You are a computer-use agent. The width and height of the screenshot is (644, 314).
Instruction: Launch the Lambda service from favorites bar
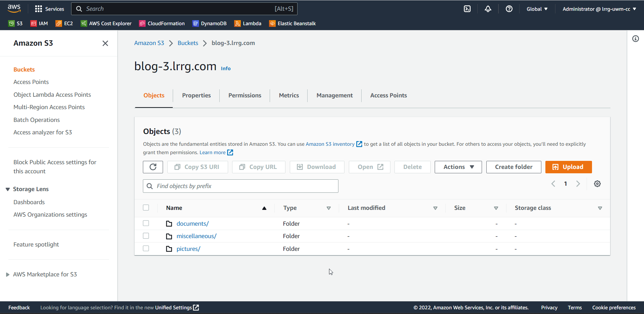coord(248,23)
